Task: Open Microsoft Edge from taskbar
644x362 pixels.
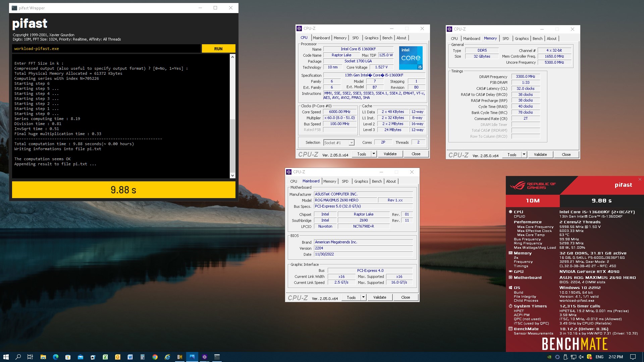Action: 56,357
